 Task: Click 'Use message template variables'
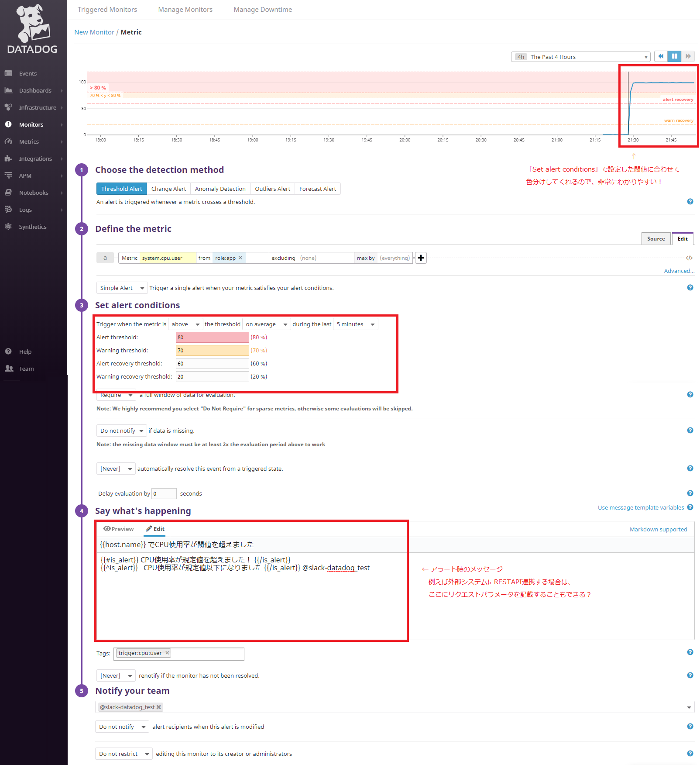[640, 507]
